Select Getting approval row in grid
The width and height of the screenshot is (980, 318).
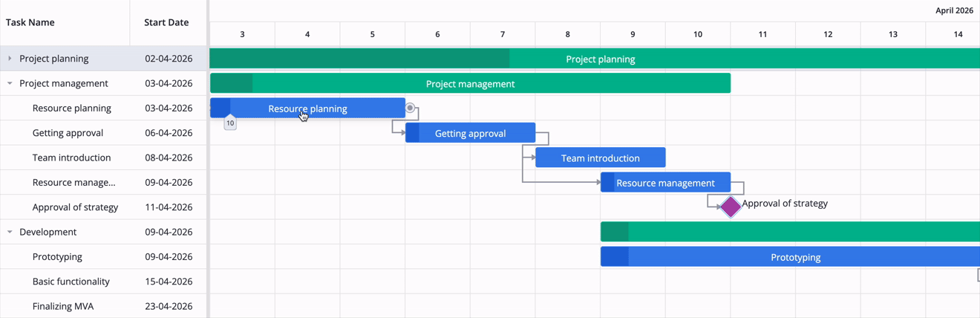103,133
